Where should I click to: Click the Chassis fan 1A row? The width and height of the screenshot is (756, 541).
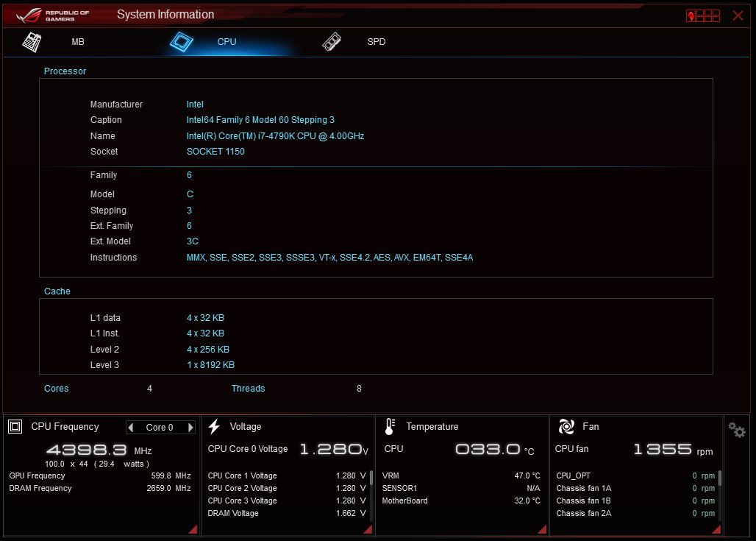(635, 489)
